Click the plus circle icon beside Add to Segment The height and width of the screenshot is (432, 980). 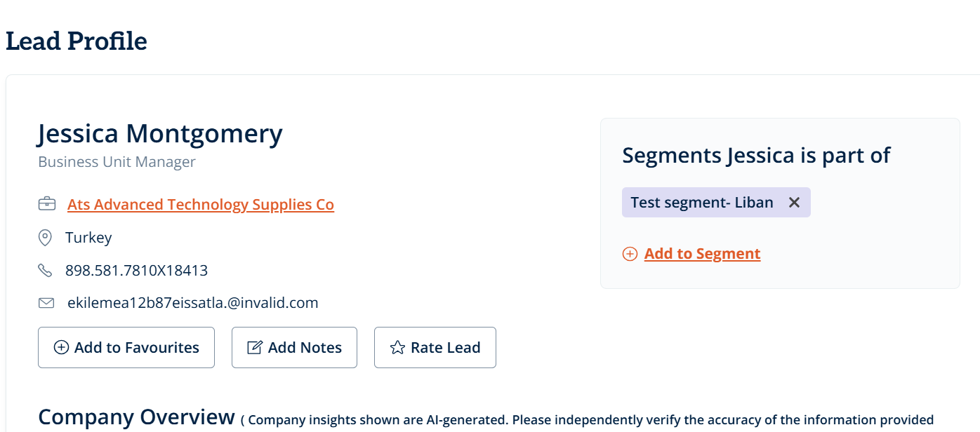[x=630, y=254]
